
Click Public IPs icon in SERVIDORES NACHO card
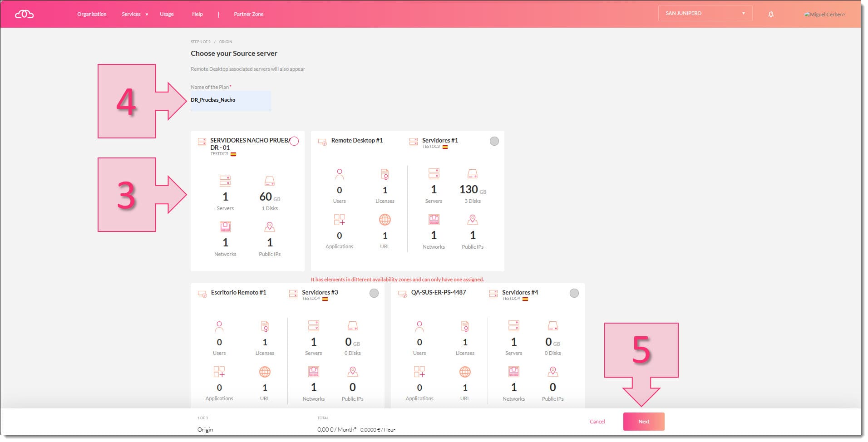pyautogui.click(x=270, y=227)
